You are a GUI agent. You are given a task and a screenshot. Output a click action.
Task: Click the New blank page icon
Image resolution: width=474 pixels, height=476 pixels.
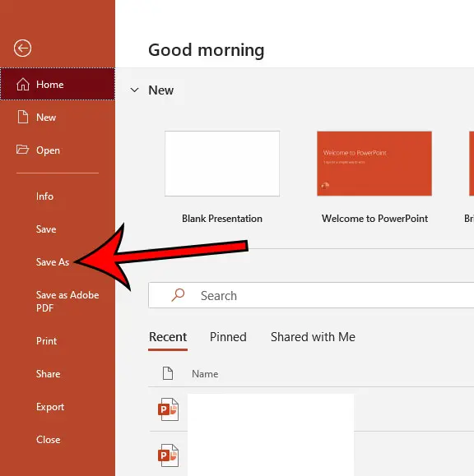23,117
